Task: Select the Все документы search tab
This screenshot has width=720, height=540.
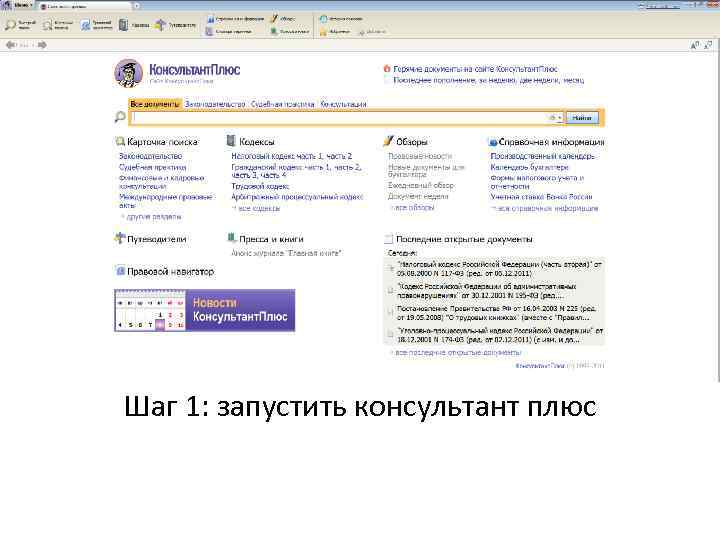Action: pyautogui.click(x=155, y=104)
